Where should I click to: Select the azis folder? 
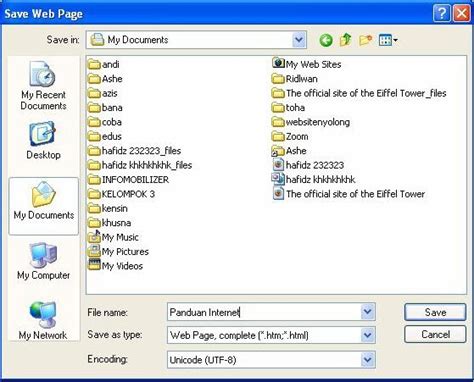103,93
